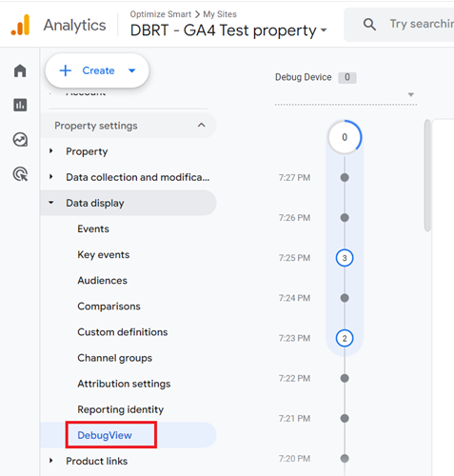This screenshot has height=476, width=454.
Task: Open Events under Data display
Action: point(93,228)
